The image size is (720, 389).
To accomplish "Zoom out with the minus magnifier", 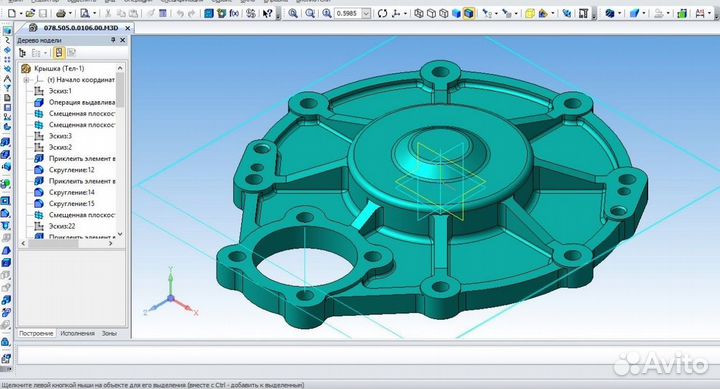I will pyautogui.click(x=310, y=13).
